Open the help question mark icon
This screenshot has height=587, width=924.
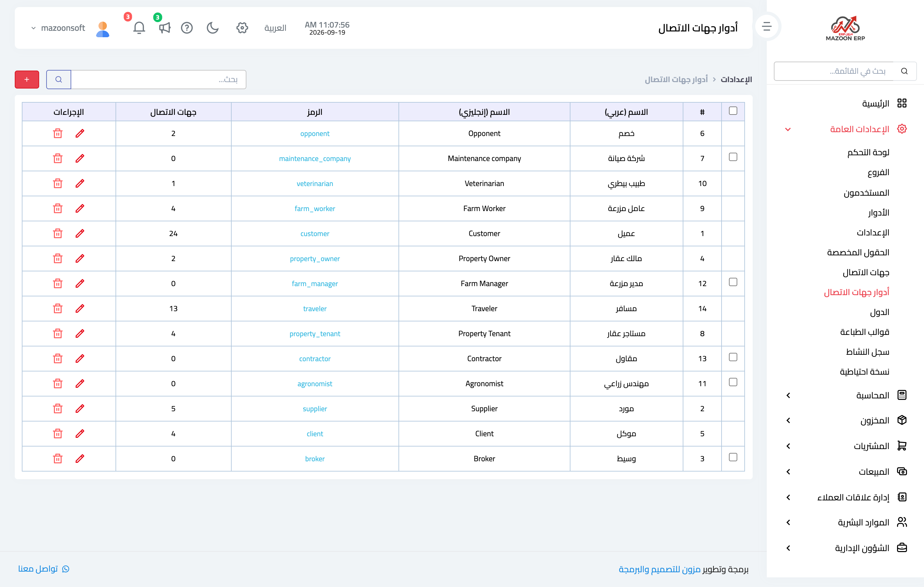[x=187, y=28]
